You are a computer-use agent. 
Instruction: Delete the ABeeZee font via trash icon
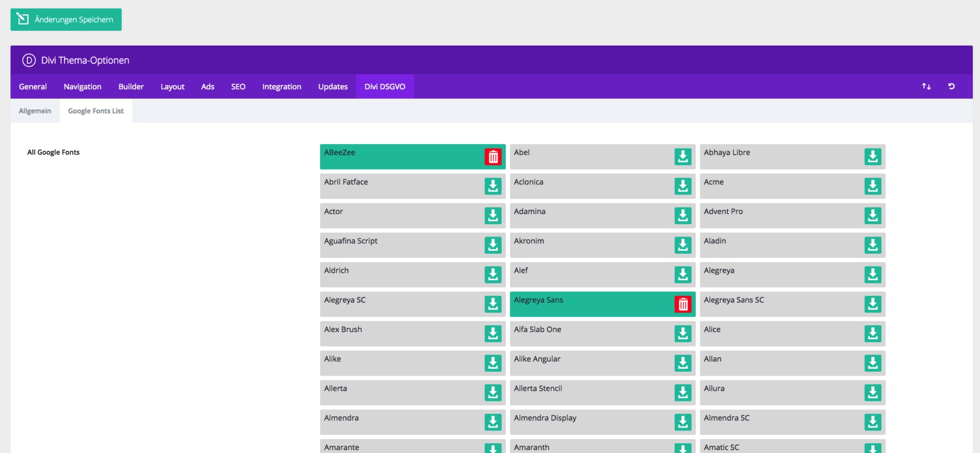493,157
